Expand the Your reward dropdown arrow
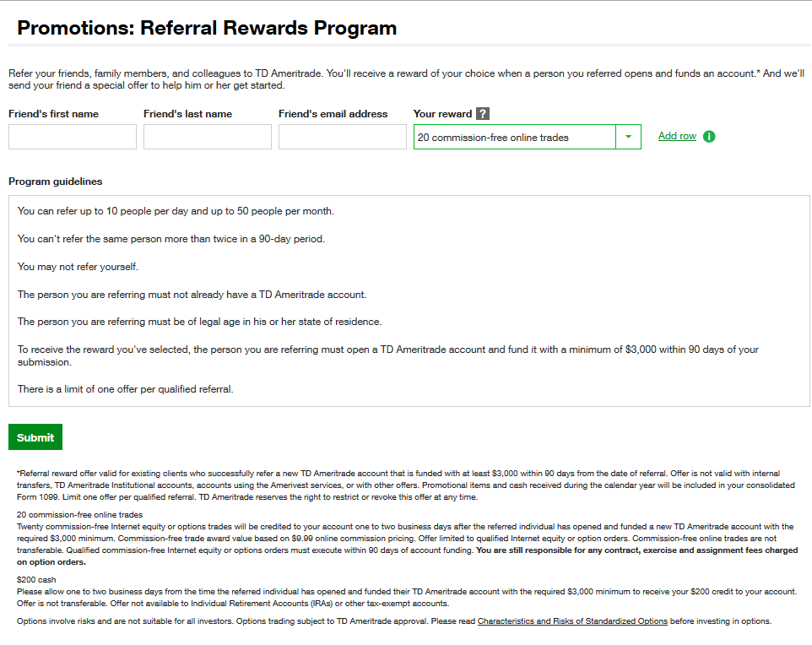This screenshot has width=812, height=645. (x=628, y=137)
